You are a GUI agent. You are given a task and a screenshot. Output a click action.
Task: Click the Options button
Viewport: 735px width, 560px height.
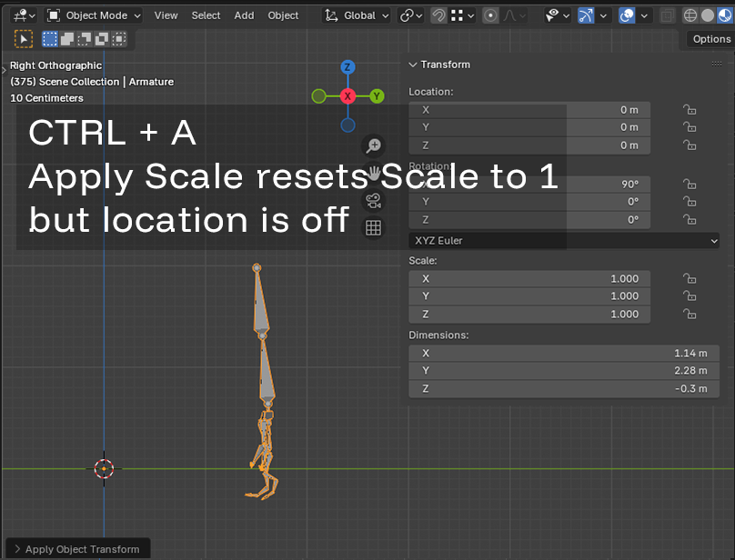711,39
